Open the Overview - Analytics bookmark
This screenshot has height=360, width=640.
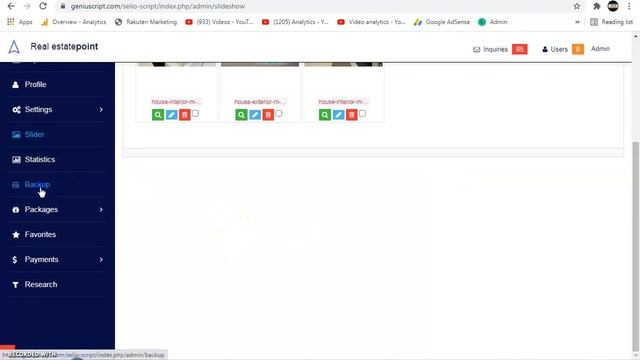[x=74, y=22]
